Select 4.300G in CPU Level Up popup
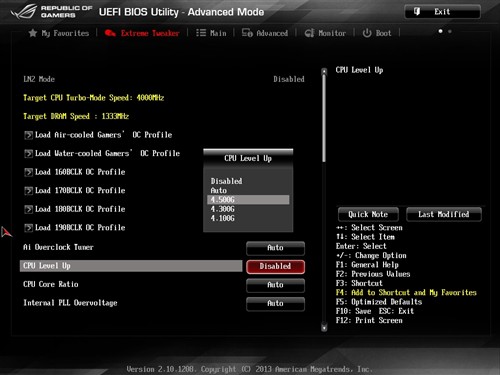The width and height of the screenshot is (500, 375). pyautogui.click(x=248, y=209)
